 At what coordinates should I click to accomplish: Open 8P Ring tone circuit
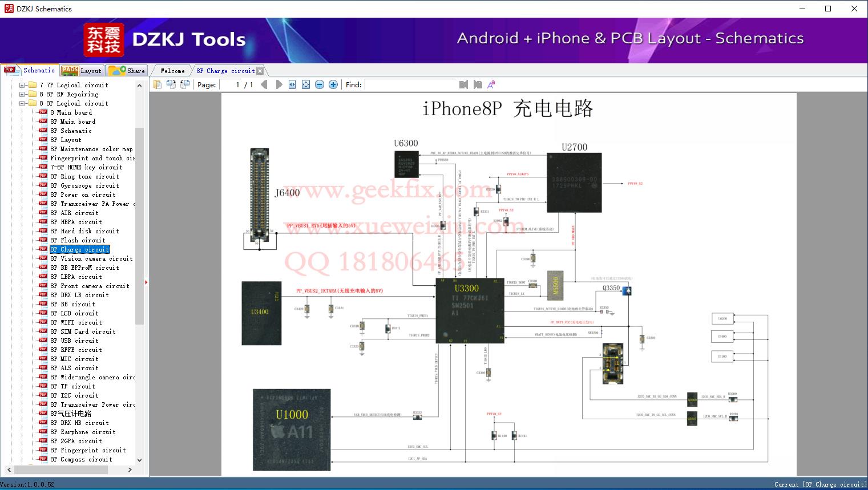[84, 176]
